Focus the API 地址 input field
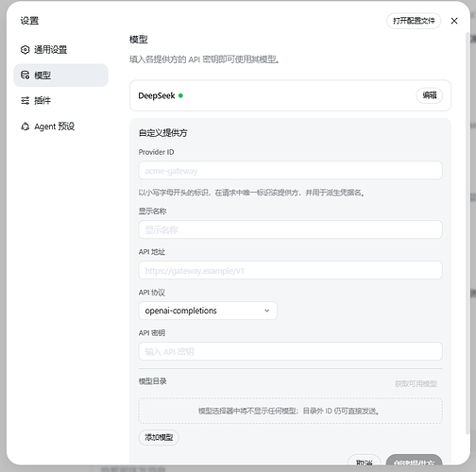476x472 pixels. (290, 270)
